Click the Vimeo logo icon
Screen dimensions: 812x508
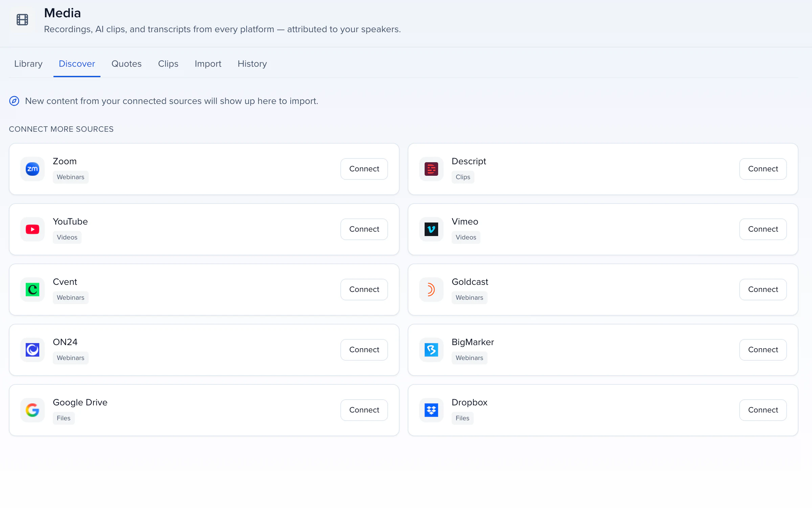(431, 229)
